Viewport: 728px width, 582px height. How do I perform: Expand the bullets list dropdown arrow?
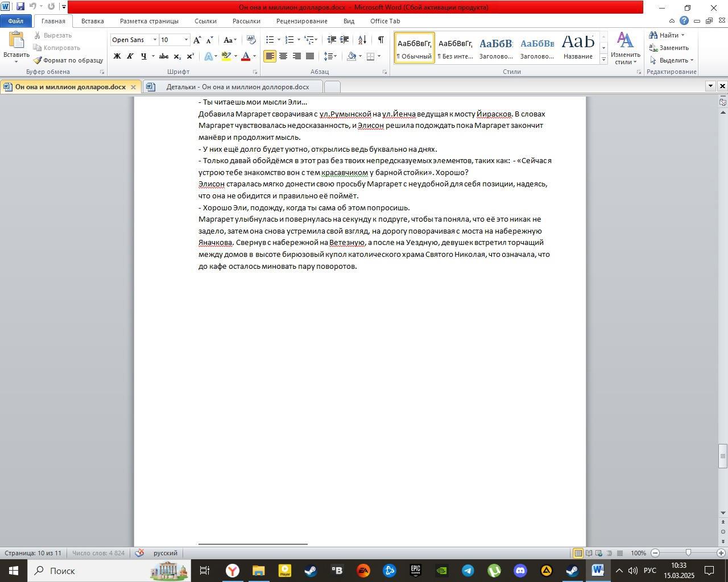pos(279,40)
